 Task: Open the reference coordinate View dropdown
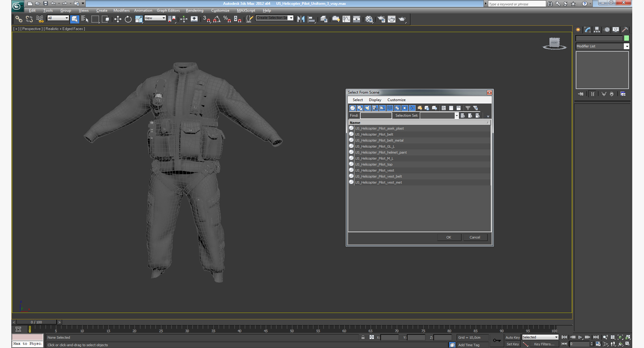[155, 18]
